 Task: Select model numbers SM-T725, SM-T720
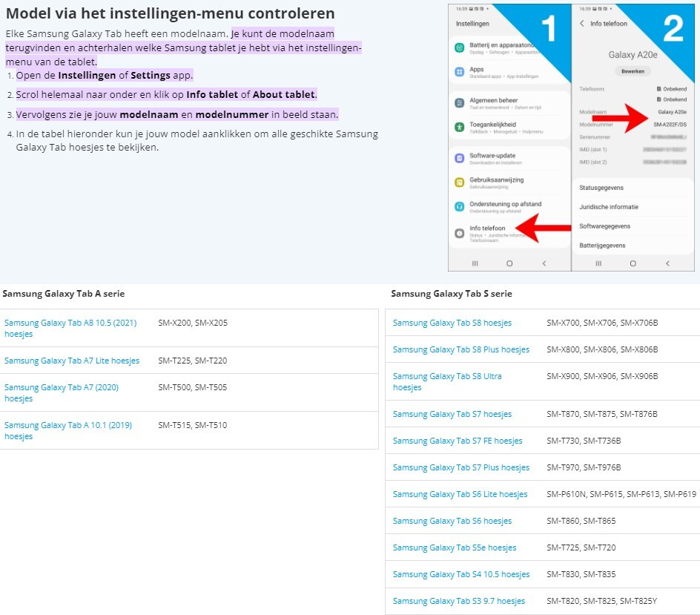click(x=581, y=548)
